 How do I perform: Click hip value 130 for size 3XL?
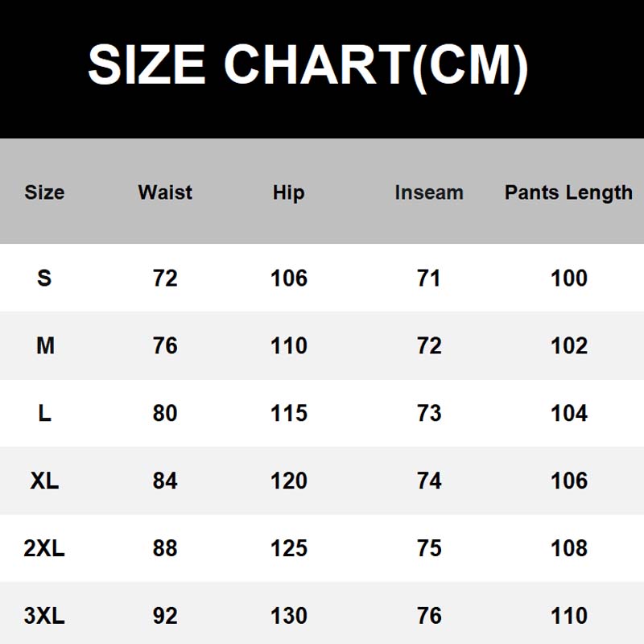[289, 615]
